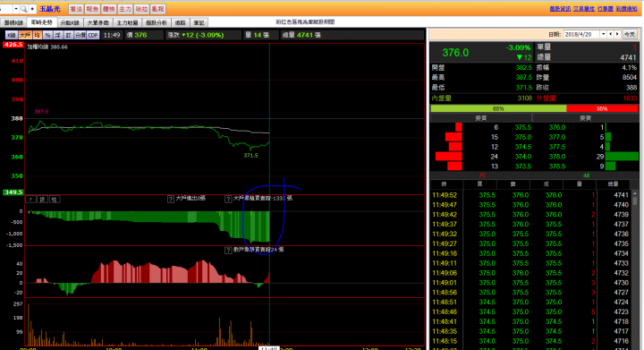Click the 426.5 upper limit price label
Viewport: 644px width, 350px height.
[13, 45]
